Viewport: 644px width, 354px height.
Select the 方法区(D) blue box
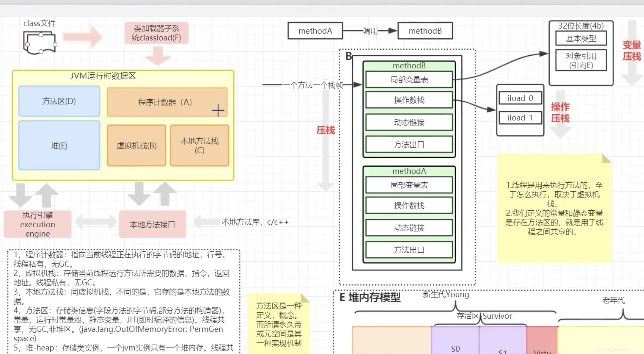(x=59, y=101)
